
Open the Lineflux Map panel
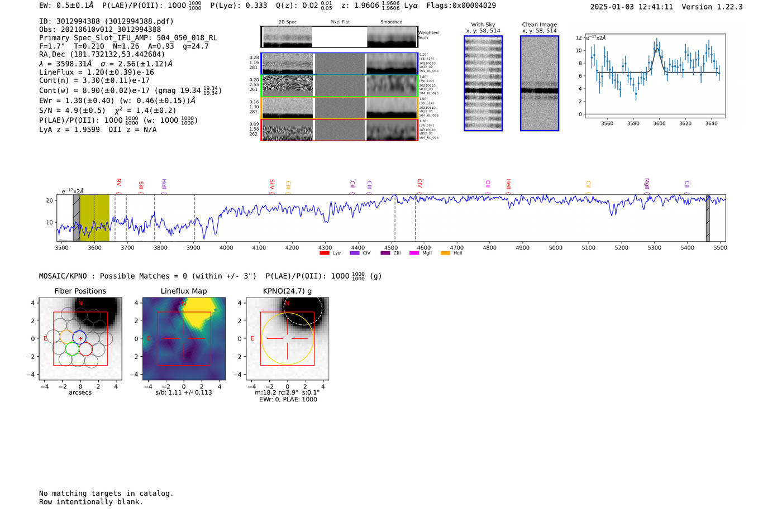click(x=184, y=339)
